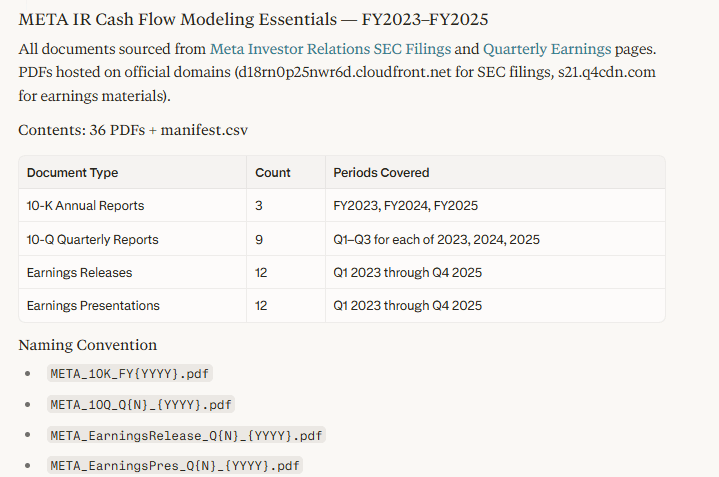Open the Quarterly Earnings link
The image size is (719, 477).
pos(547,49)
